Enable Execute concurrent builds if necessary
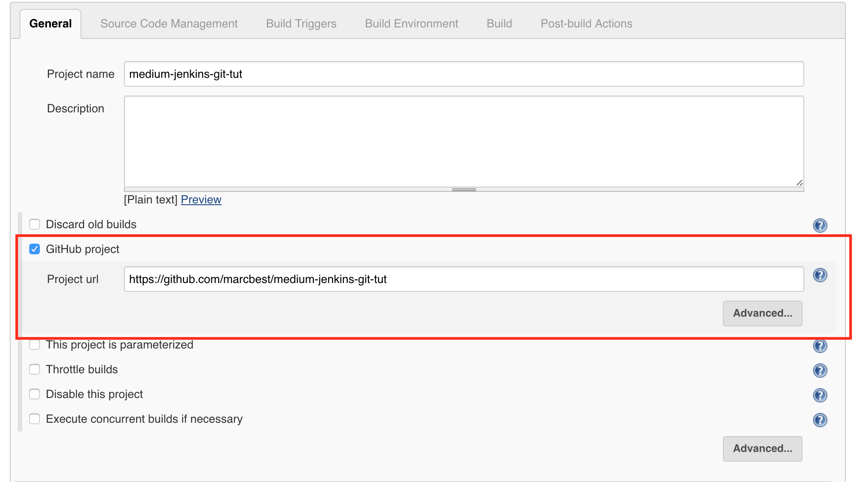This screenshot has height=482, width=868. (x=35, y=419)
